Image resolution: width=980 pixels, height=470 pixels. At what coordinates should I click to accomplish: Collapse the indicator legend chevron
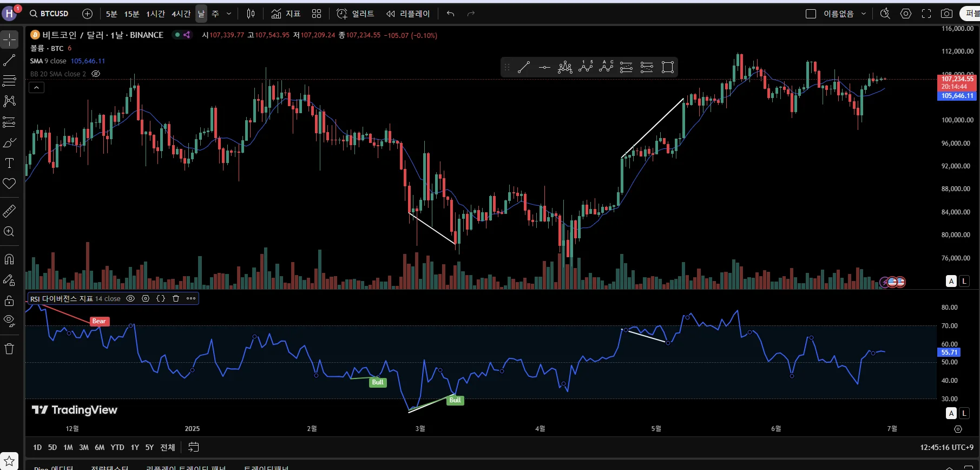[x=36, y=87]
